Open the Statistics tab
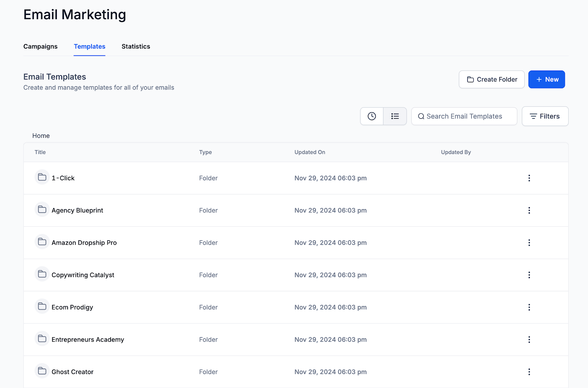588x388 pixels. (x=136, y=46)
